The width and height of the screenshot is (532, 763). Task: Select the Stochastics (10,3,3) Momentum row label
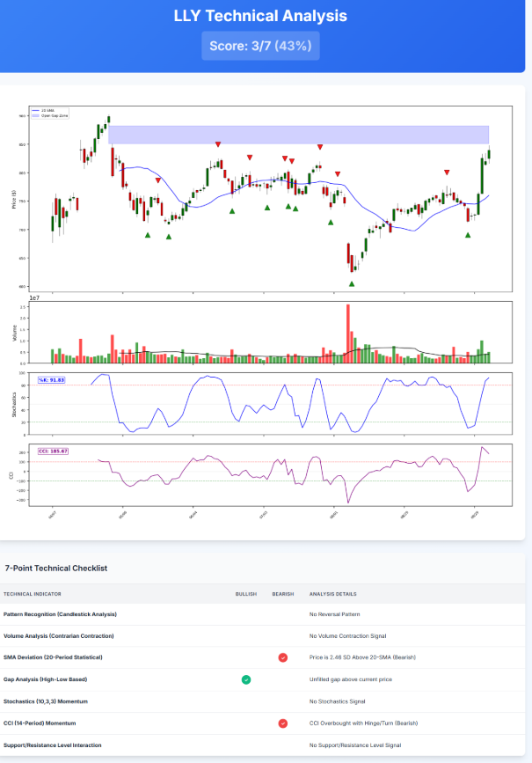tap(46, 701)
